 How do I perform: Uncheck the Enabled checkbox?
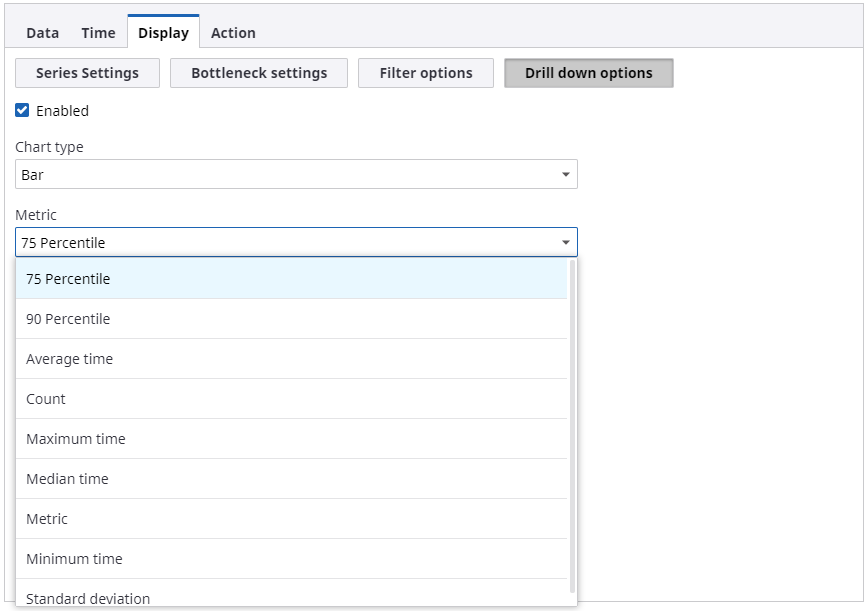23,111
